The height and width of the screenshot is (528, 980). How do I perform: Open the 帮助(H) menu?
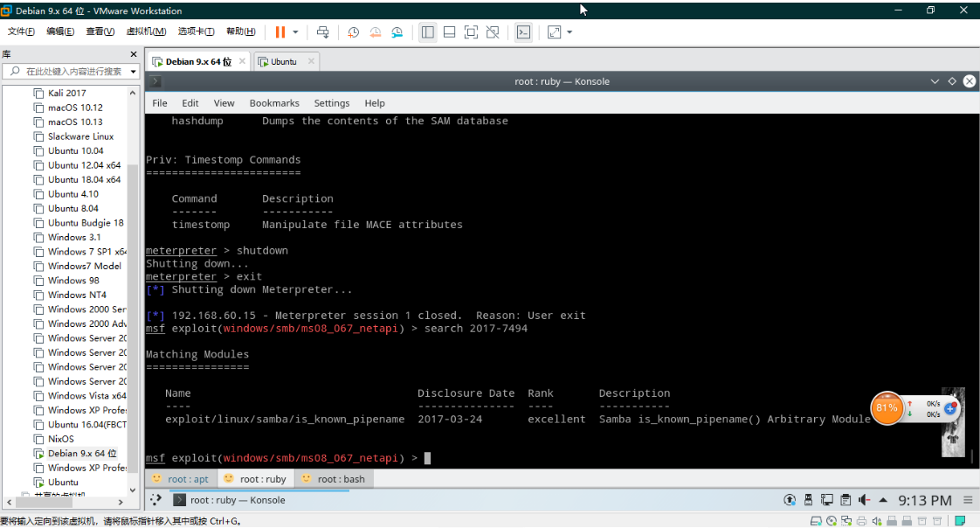240,31
